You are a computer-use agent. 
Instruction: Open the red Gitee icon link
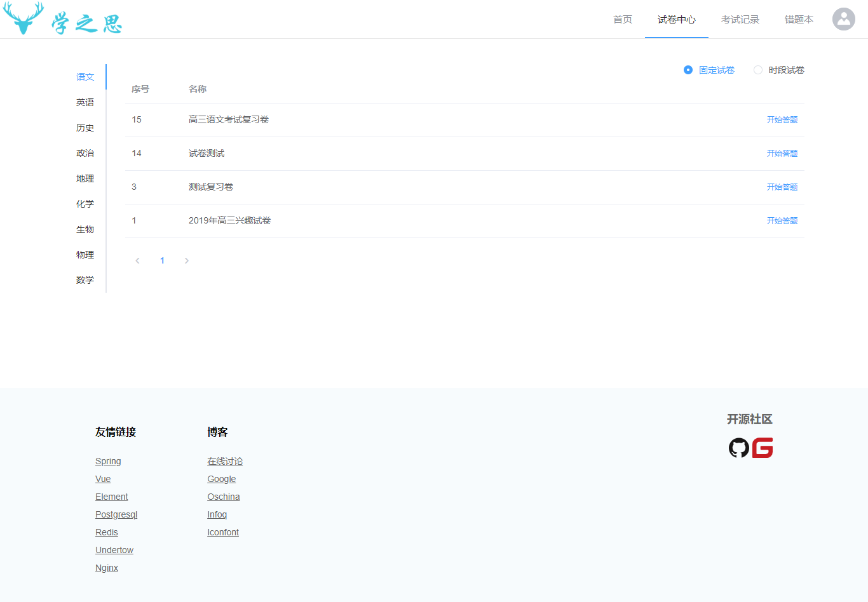click(763, 448)
